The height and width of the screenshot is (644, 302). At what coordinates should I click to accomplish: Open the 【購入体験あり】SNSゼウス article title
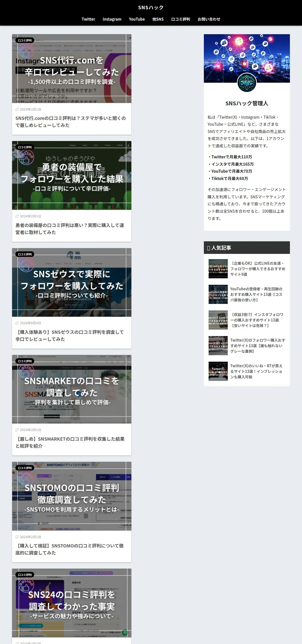pyautogui.click(x=70, y=336)
